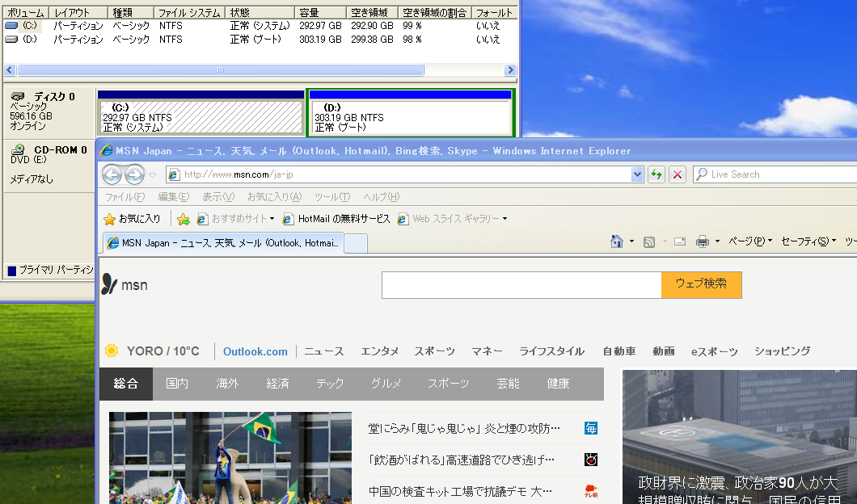Open the ツール(T) menu
857x504 pixels.
click(x=332, y=197)
